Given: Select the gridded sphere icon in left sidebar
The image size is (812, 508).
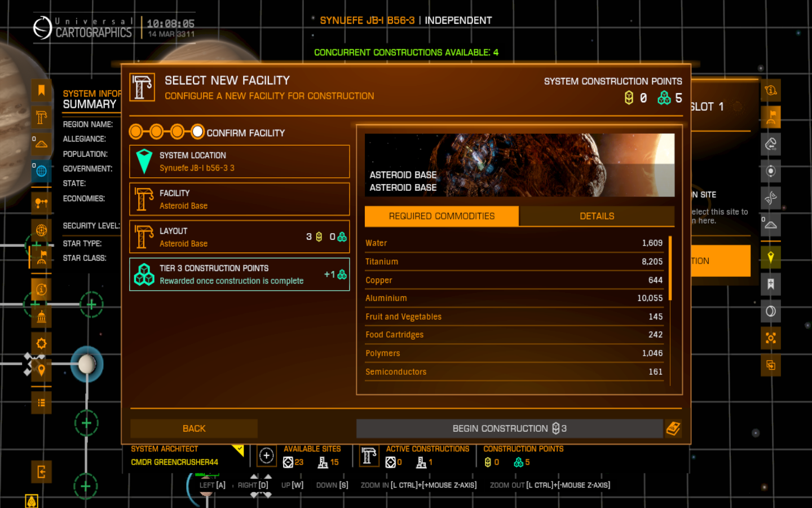Looking at the screenshot, I should tap(41, 230).
